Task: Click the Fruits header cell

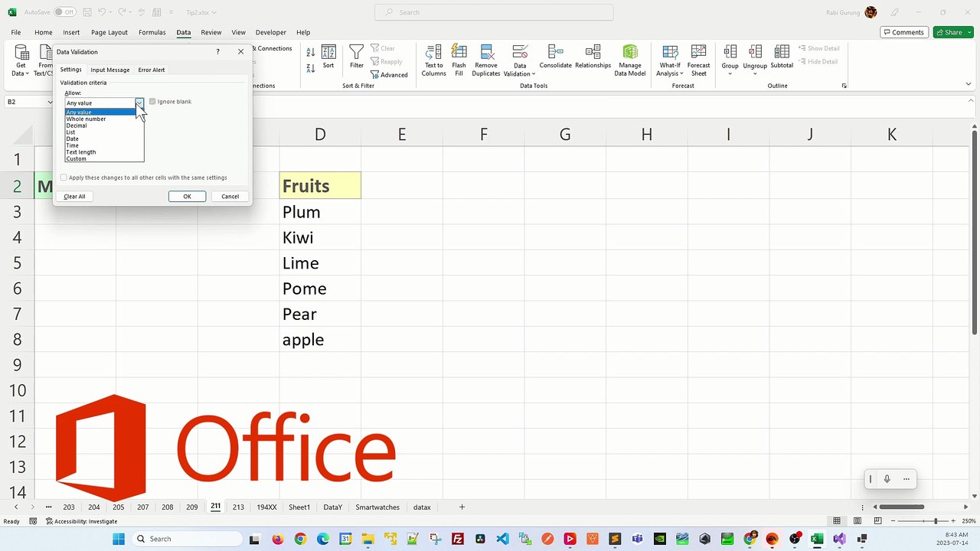Action: point(320,186)
